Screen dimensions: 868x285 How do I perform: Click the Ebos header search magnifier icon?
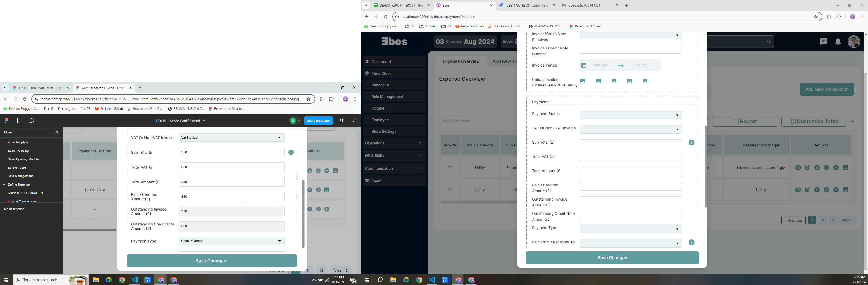pyautogui.click(x=769, y=42)
